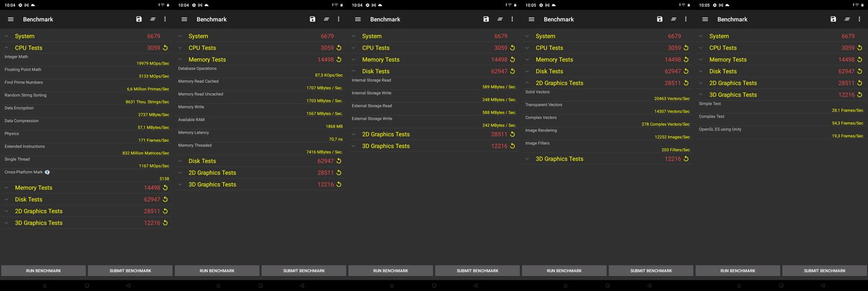This screenshot has height=291, width=868.
Task: Open hamburger menu on screen with CPU Tests expanded
Action: coord(11,19)
